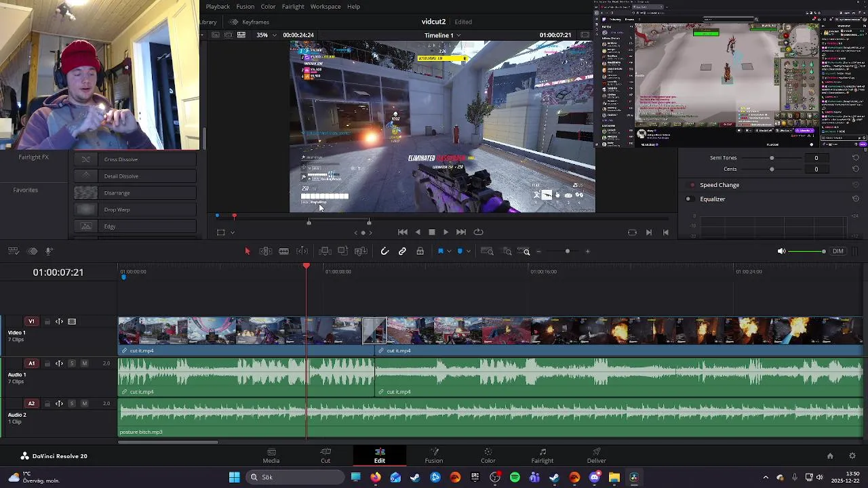This screenshot has width=868, height=488.
Task: Add a blue Marker at playhead
Action: [460, 251]
